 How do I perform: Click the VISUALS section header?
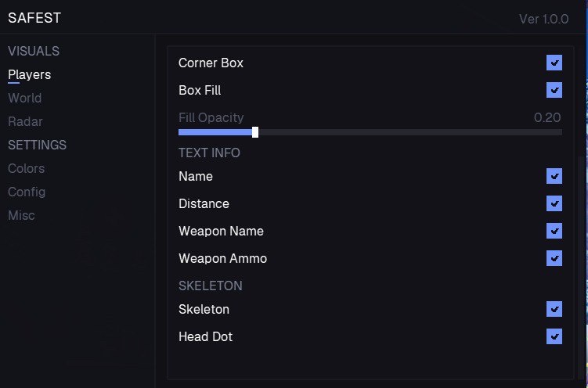(x=34, y=52)
